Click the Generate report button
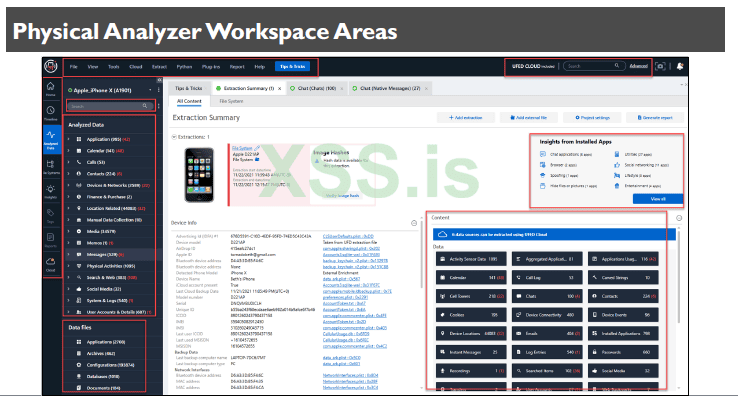738x414 pixels. tap(655, 118)
